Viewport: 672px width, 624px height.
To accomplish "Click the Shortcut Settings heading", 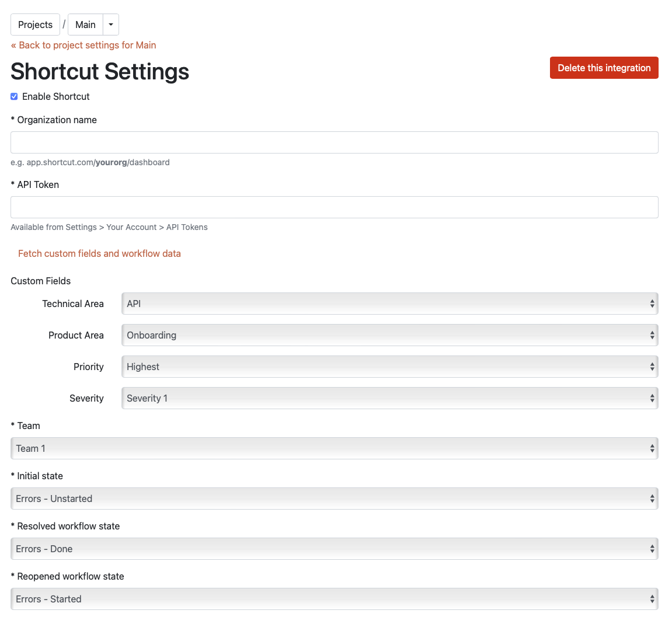I will 100,71.
